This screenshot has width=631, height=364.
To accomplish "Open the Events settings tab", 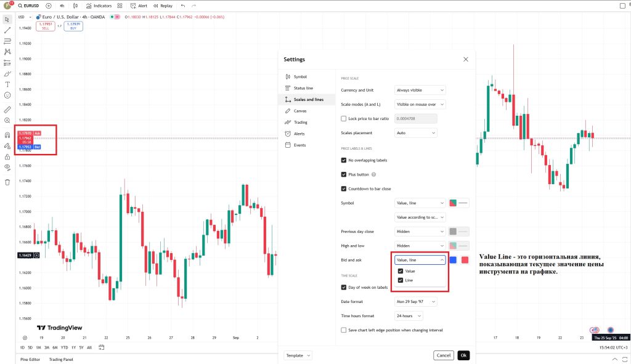I will click(307, 145).
